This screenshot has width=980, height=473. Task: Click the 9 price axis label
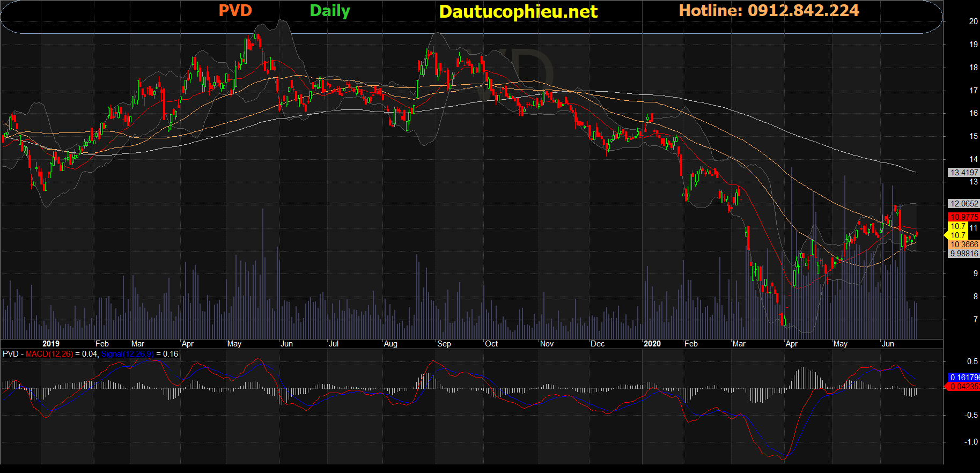click(975, 274)
